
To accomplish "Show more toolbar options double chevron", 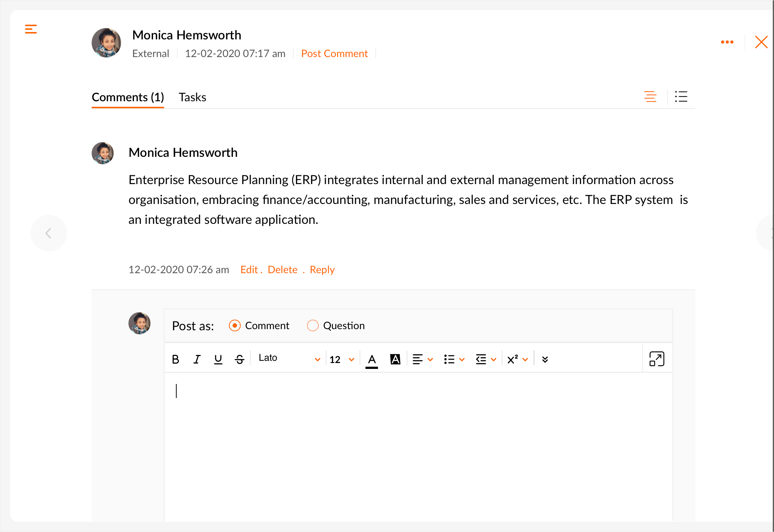I will click(545, 359).
